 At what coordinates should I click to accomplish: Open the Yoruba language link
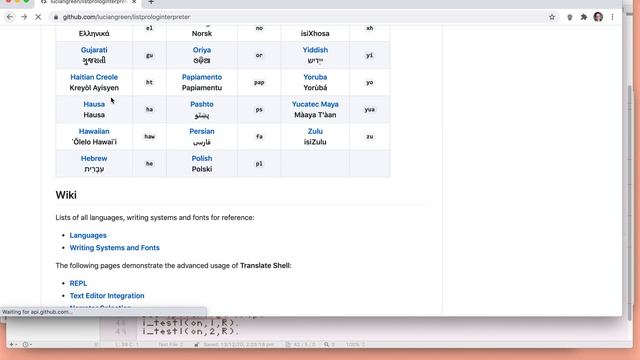click(x=315, y=77)
